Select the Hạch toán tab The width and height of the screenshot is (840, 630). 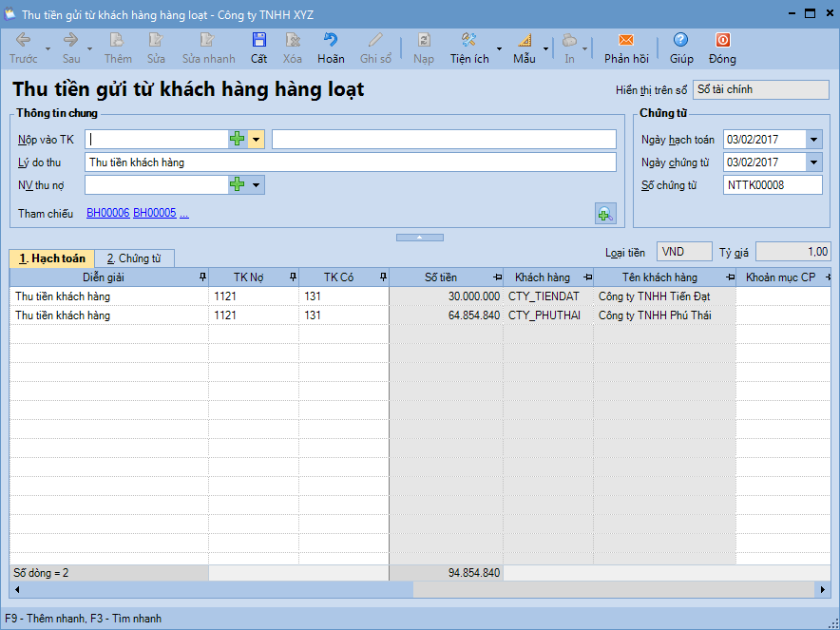click(51, 258)
